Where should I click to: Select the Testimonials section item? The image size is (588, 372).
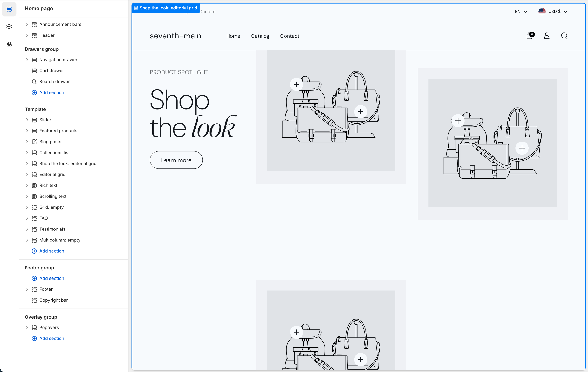pyautogui.click(x=52, y=229)
